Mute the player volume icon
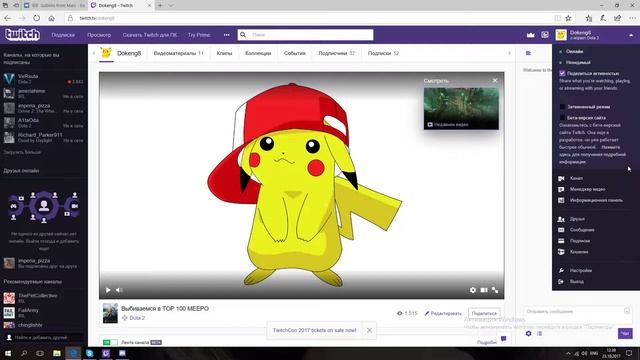Screen dimensions: 640x360 119,290
